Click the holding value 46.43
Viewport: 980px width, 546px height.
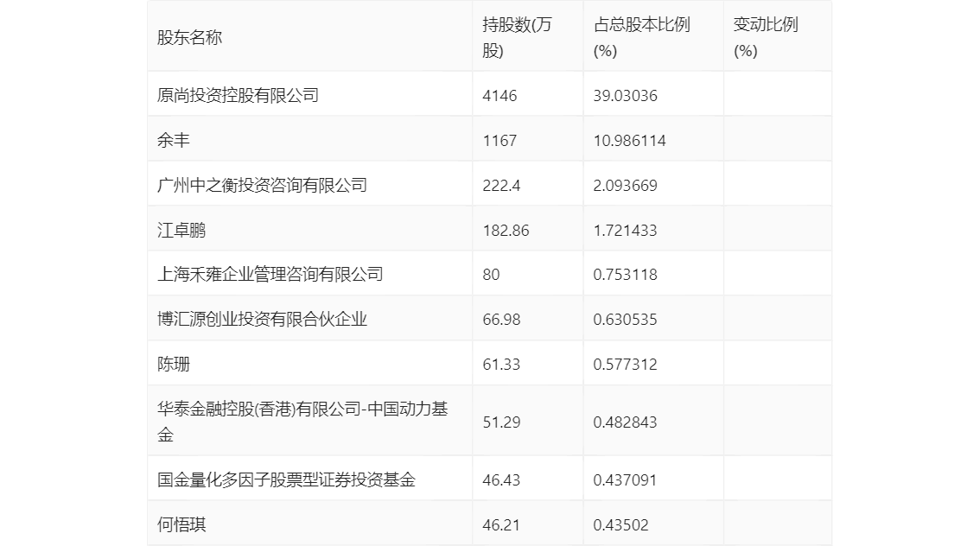(501, 479)
